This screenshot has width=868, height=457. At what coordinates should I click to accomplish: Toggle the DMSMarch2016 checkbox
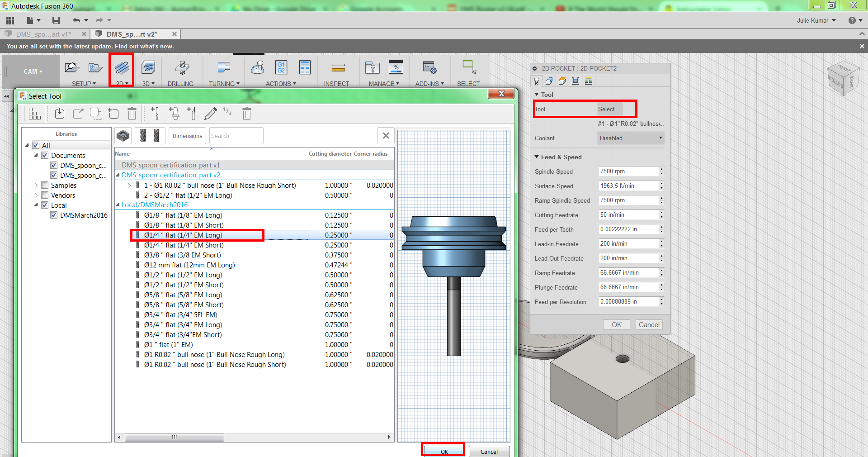pyautogui.click(x=54, y=215)
